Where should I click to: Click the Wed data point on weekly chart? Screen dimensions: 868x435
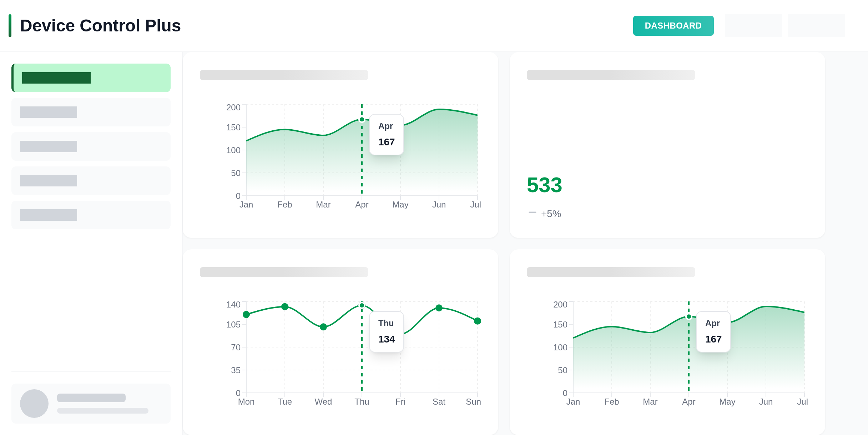tap(323, 327)
